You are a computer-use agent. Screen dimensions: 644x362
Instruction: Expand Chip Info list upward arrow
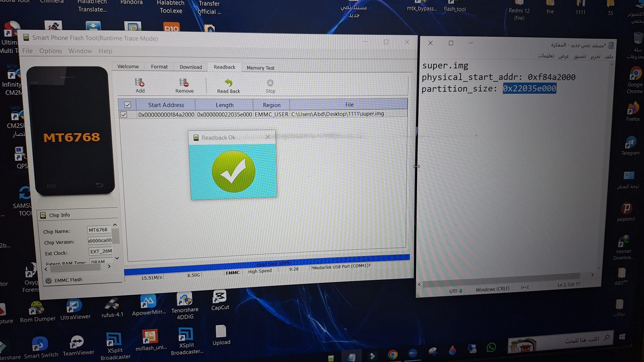tap(115, 225)
